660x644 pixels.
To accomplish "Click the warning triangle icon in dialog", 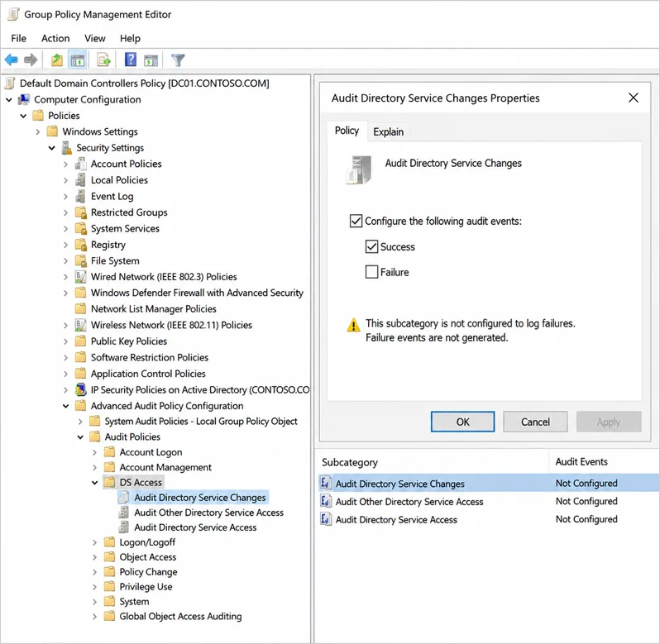I will 354,325.
